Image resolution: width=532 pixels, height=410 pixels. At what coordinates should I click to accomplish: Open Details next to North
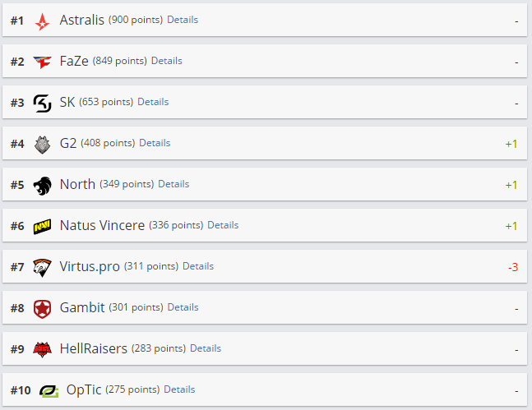click(x=173, y=184)
